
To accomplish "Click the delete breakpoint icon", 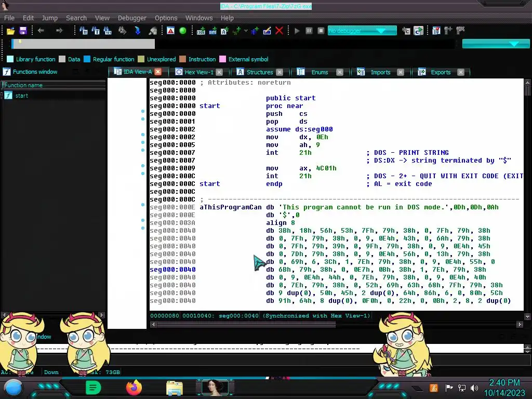I will click(460, 31).
